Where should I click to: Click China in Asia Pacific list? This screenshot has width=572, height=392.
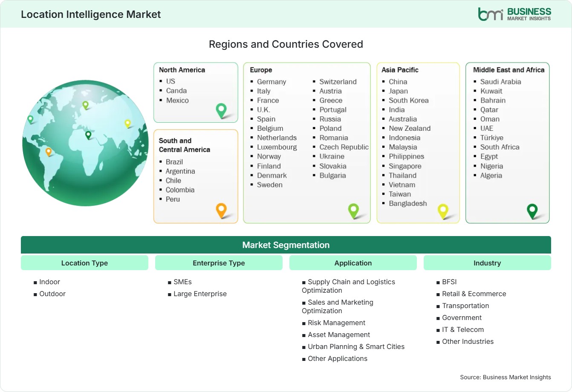click(398, 82)
